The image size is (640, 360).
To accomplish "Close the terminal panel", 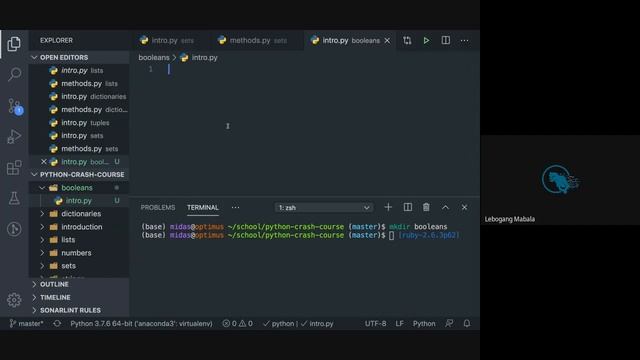I will click(x=464, y=207).
